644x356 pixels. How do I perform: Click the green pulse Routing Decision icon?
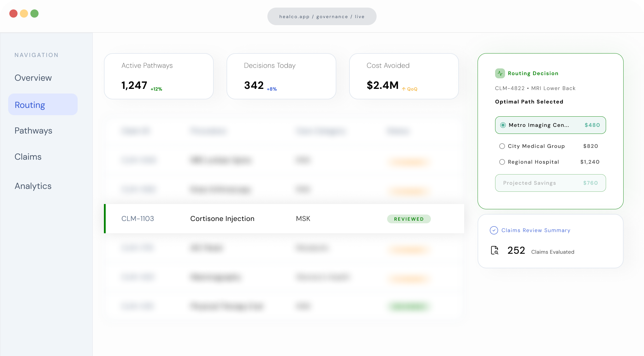pyautogui.click(x=500, y=73)
